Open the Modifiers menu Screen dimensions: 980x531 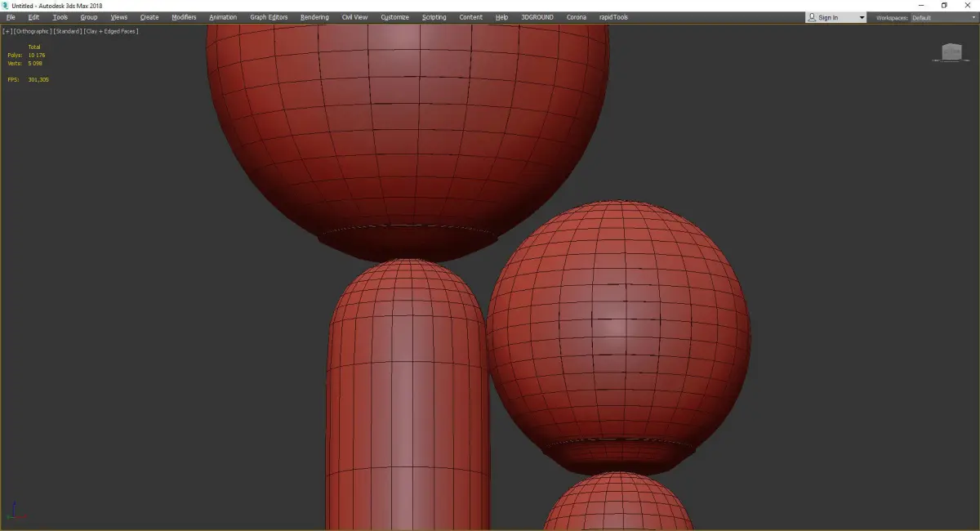click(x=184, y=17)
